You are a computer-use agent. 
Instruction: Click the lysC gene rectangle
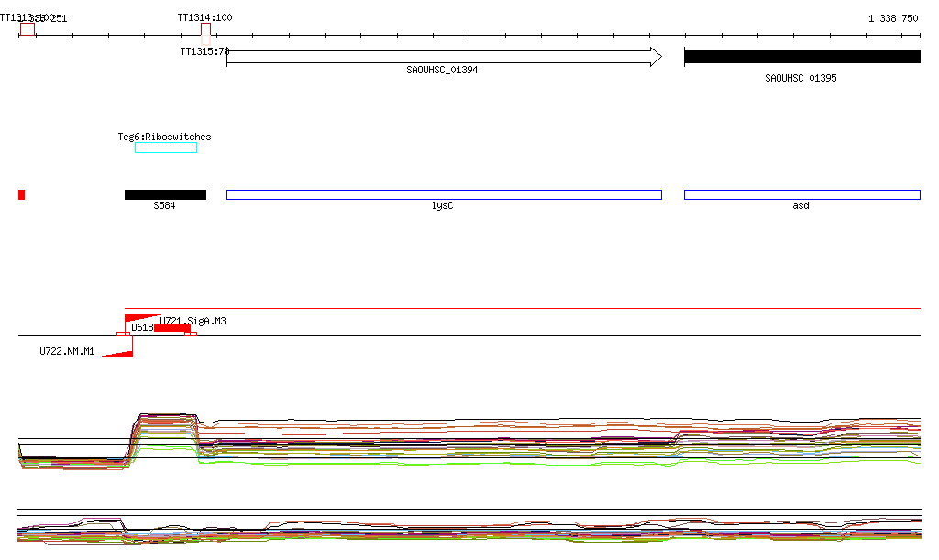444,194
